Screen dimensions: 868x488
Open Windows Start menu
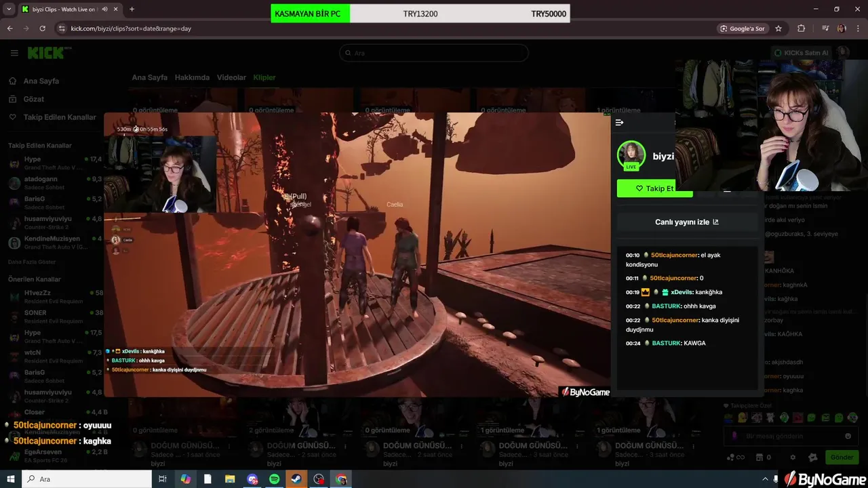(x=10, y=479)
